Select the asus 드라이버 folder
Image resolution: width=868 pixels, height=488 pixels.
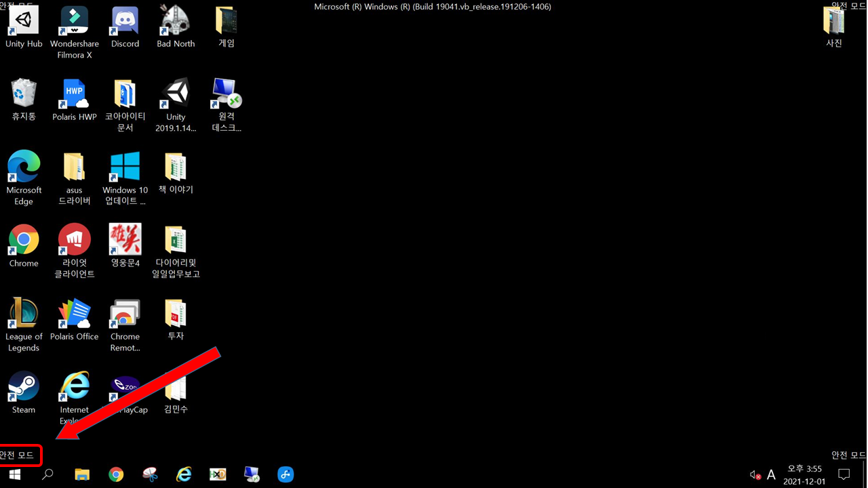tap(75, 179)
